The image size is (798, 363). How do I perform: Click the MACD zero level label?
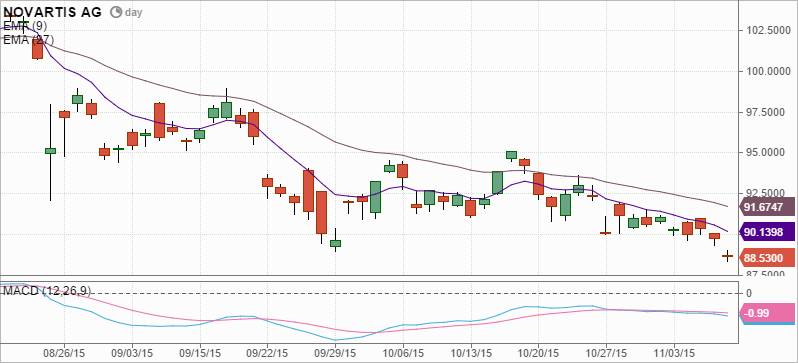[749, 293]
